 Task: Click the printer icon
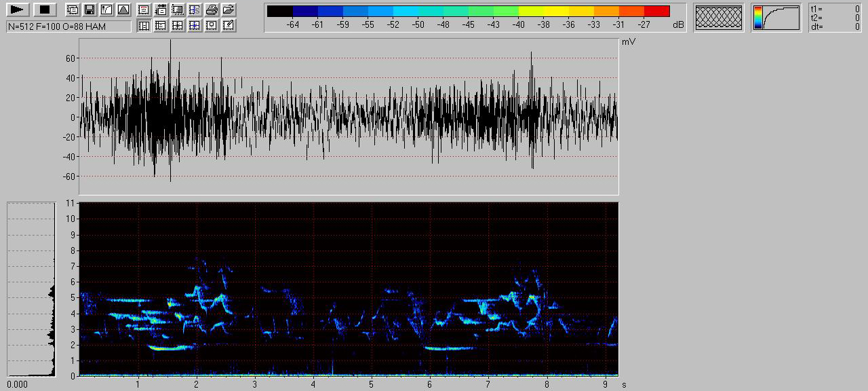pyautogui.click(x=212, y=10)
